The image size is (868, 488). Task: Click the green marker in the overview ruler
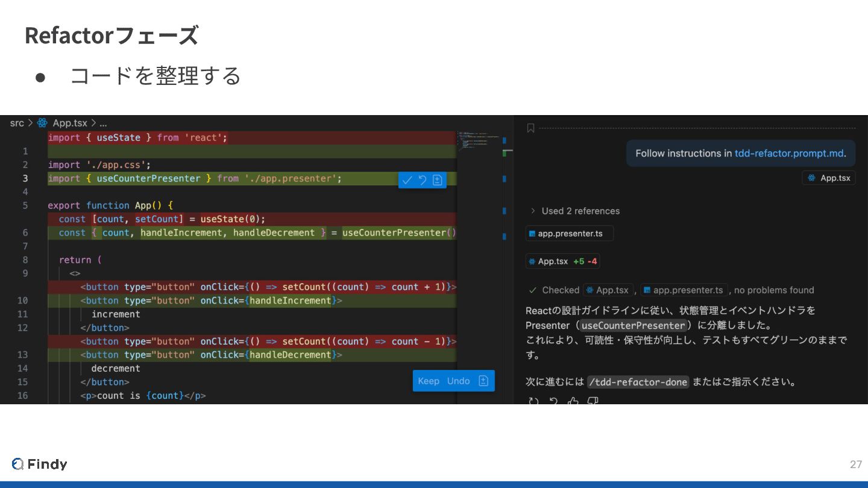(x=505, y=154)
